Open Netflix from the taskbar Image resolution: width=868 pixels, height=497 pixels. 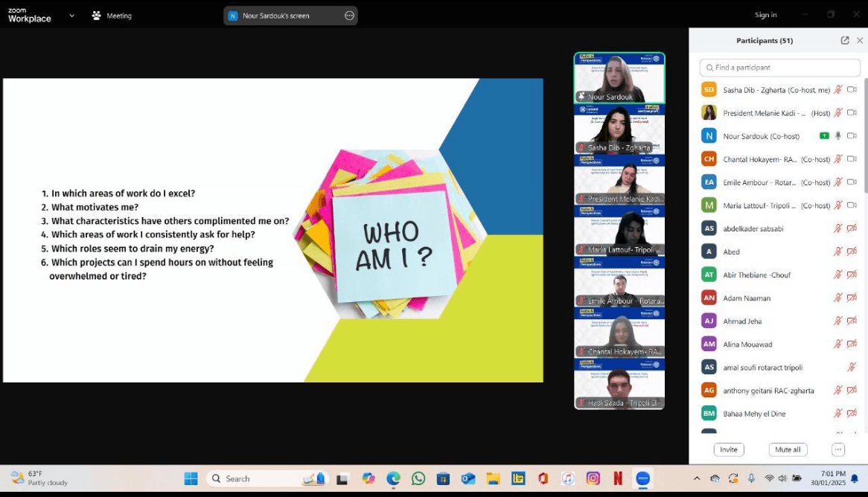point(618,478)
